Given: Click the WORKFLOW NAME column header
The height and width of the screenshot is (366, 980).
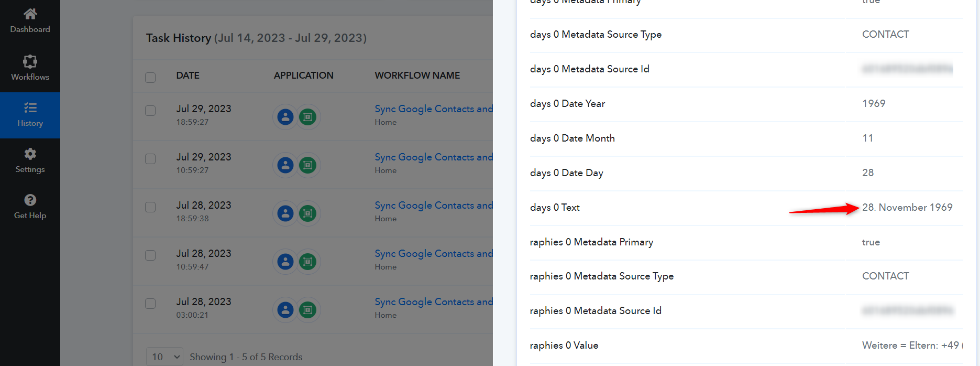Looking at the screenshot, I should point(417,76).
